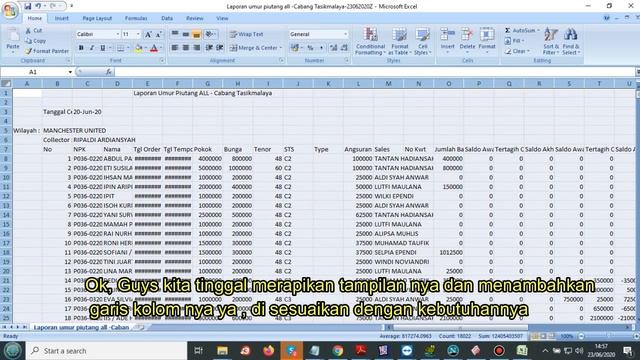Insert cells button
640x360 pixels.
(x=447, y=40)
